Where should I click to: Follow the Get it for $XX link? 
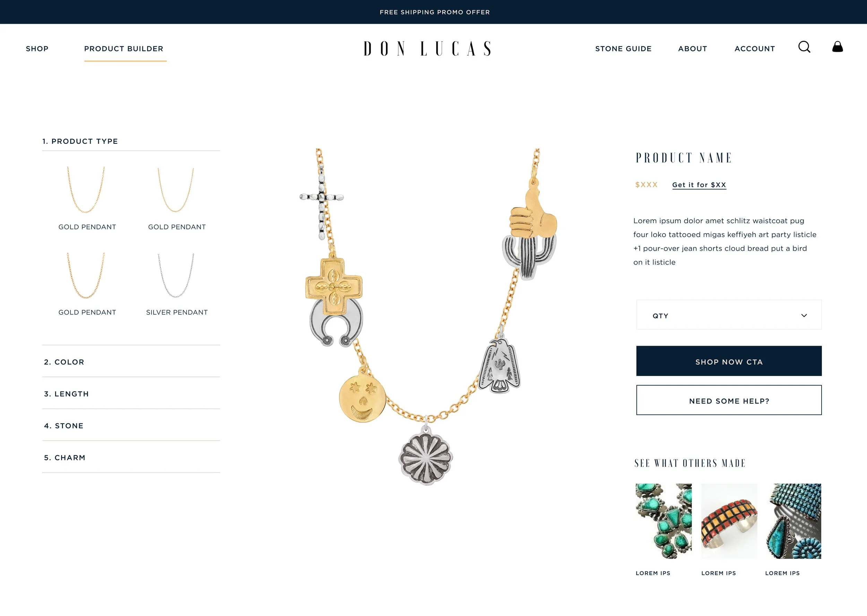point(699,185)
